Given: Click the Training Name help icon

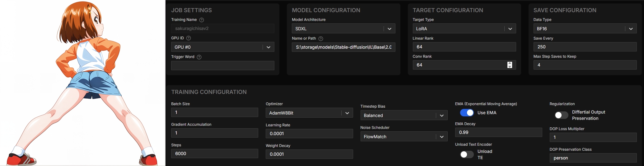Looking at the screenshot, I should pyautogui.click(x=202, y=20).
